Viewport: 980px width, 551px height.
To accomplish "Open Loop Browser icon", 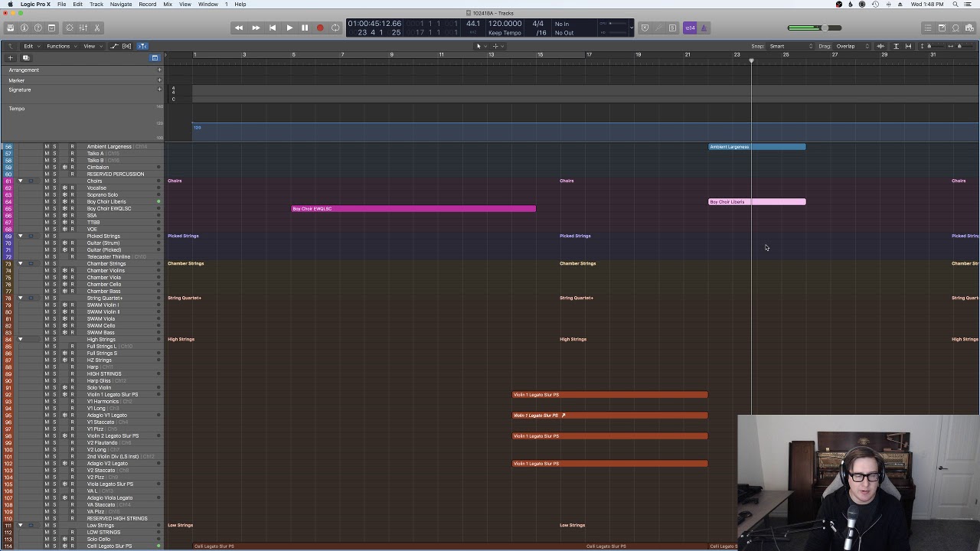I will [x=955, y=28].
